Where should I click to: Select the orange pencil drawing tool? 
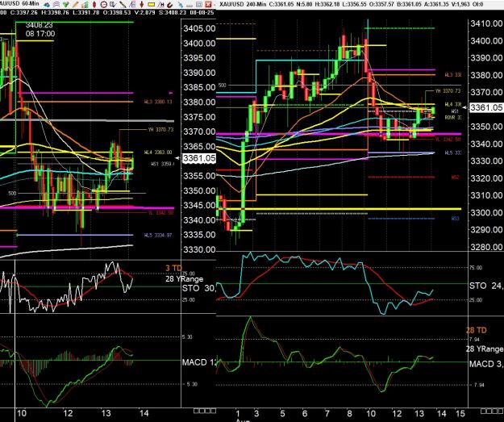[75, 5]
